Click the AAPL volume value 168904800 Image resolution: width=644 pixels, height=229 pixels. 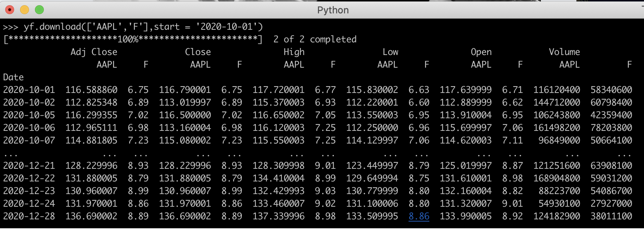(557, 178)
